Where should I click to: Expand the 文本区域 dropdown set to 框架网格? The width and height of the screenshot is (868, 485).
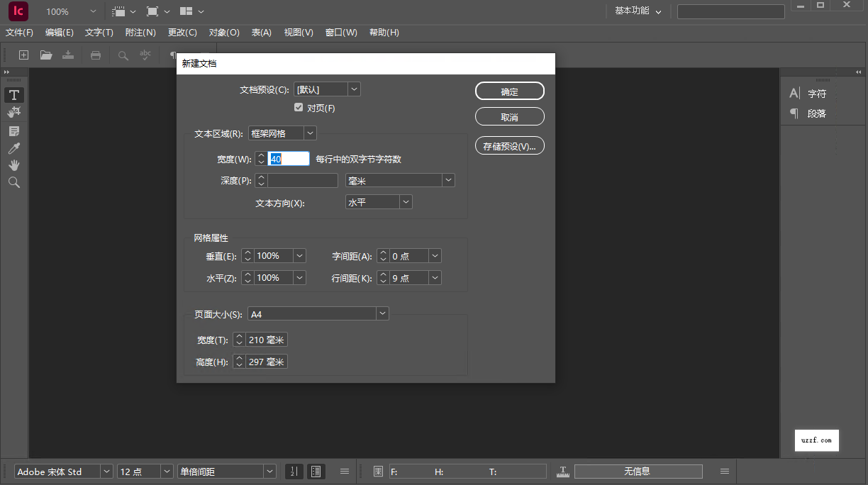pyautogui.click(x=310, y=133)
